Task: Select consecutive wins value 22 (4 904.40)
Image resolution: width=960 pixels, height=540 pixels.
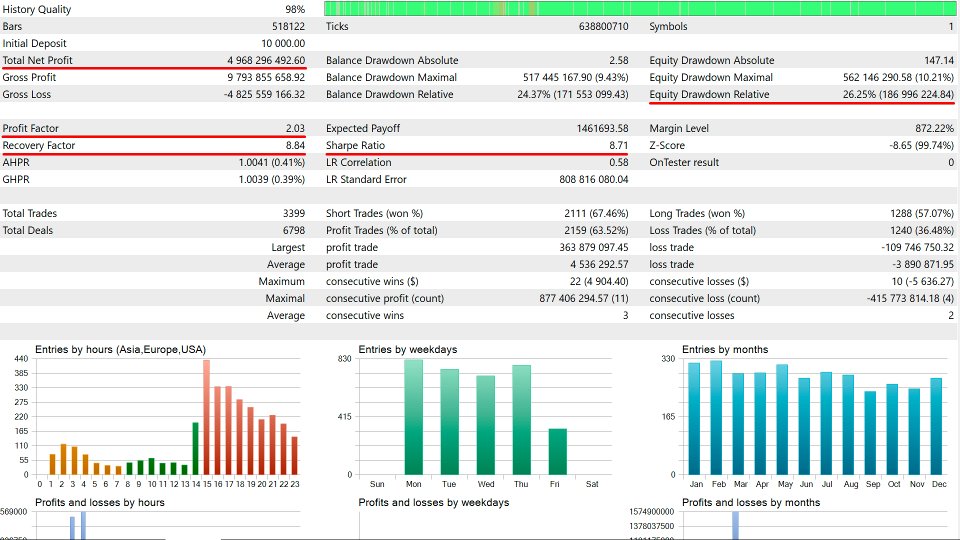Action: (599, 281)
